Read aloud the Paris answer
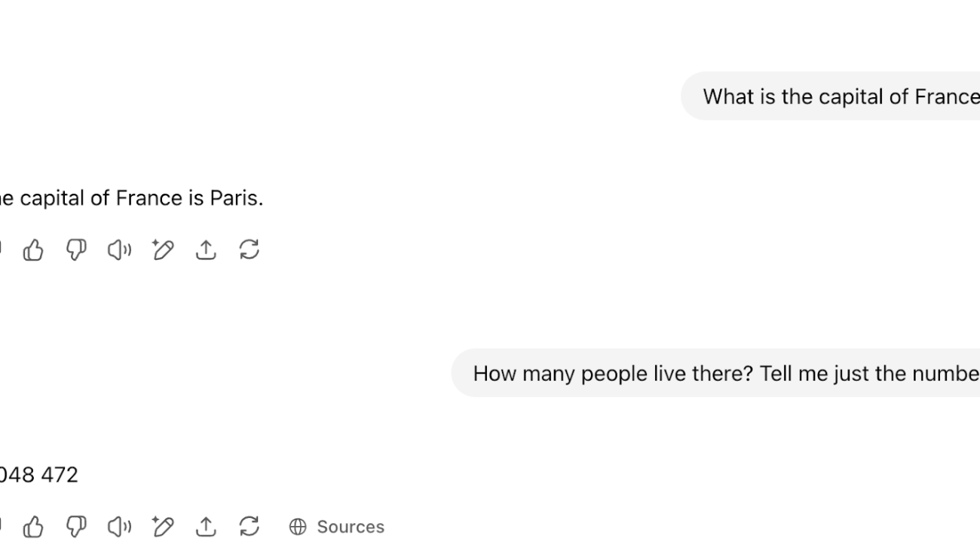 [119, 250]
